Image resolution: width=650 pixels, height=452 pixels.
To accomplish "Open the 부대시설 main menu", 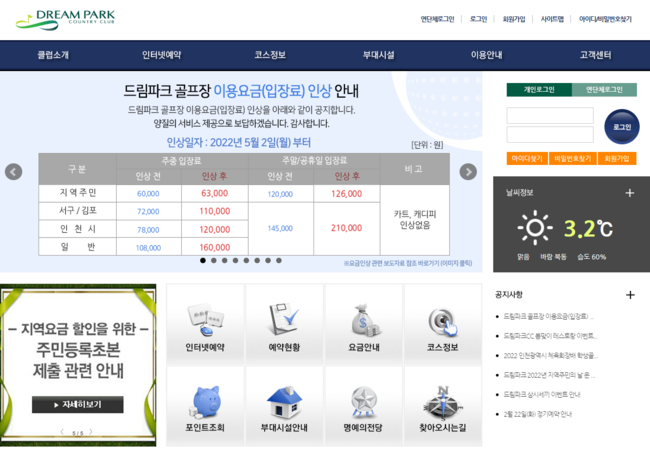I will pyautogui.click(x=378, y=55).
